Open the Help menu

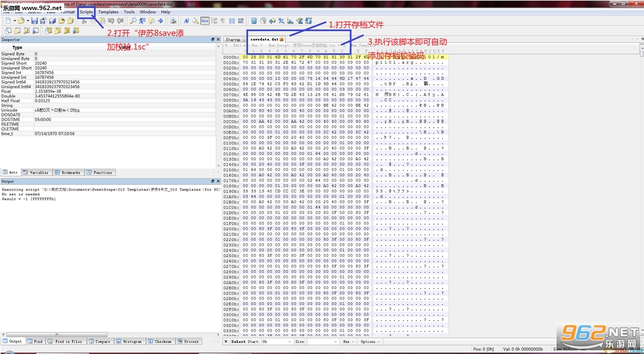166,12
